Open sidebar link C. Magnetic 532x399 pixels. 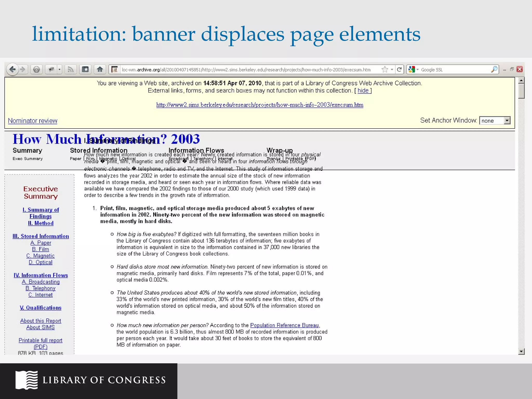pos(41,256)
